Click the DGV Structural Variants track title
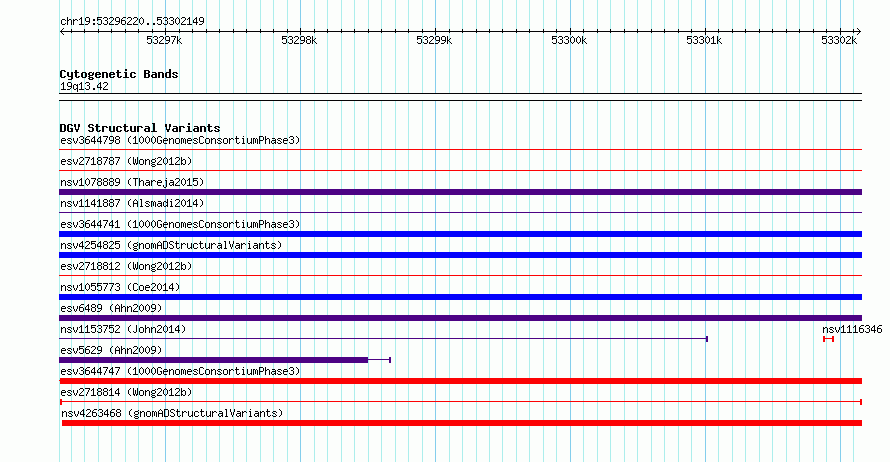The height and width of the screenshot is (462, 890). point(140,128)
